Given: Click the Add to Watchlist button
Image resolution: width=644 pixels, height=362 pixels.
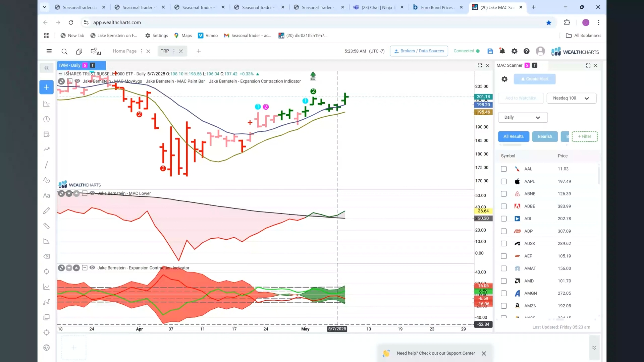Looking at the screenshot, I should coord(521,98).
